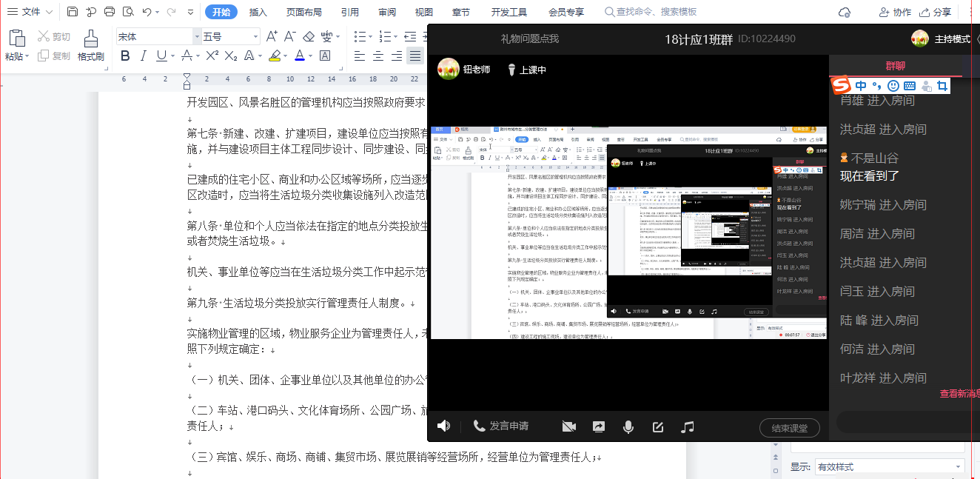The width and height of the screenshot is (980, 479).
Task: Click the 结束课堂 button
Action: coord(789,427)
